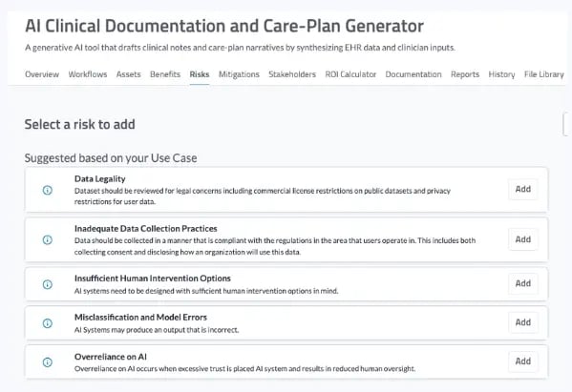Screen dimensions: 572x392
Task: View the Documentation tab
Action: (413, 74)
